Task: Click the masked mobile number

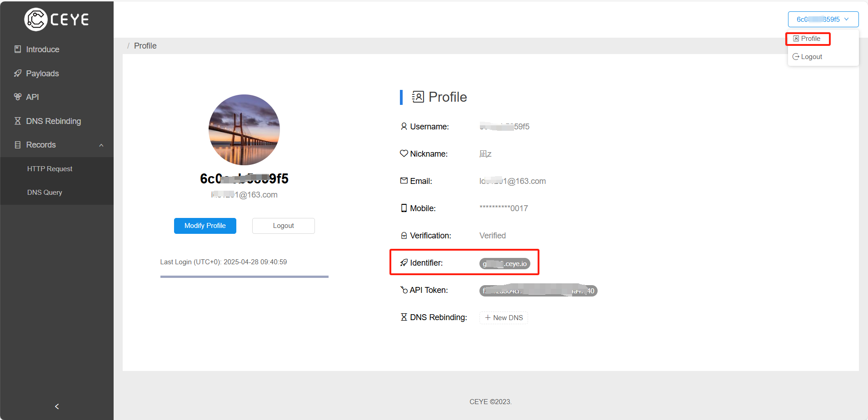Action: pyautogui.click(x=504, y=208)
